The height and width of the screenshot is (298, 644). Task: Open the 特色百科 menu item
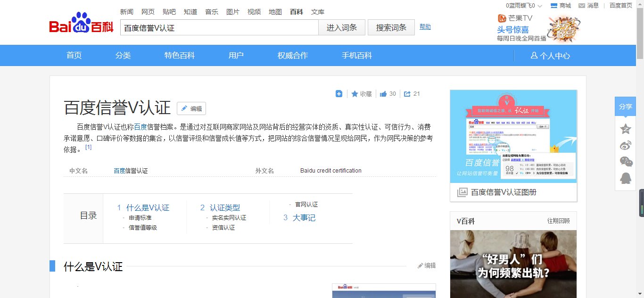coord(180,55)
